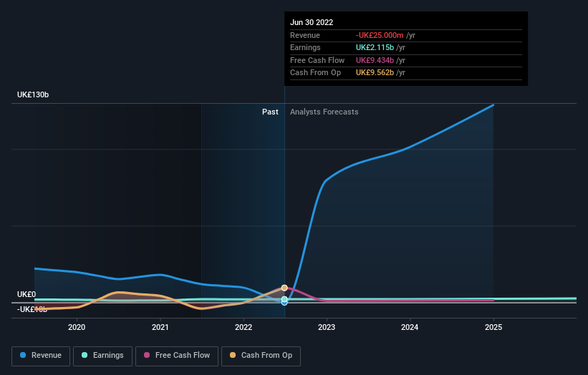This screenshot has height=375, width=588.
Task: Click the Past section label
Action: tap(270, 112)
